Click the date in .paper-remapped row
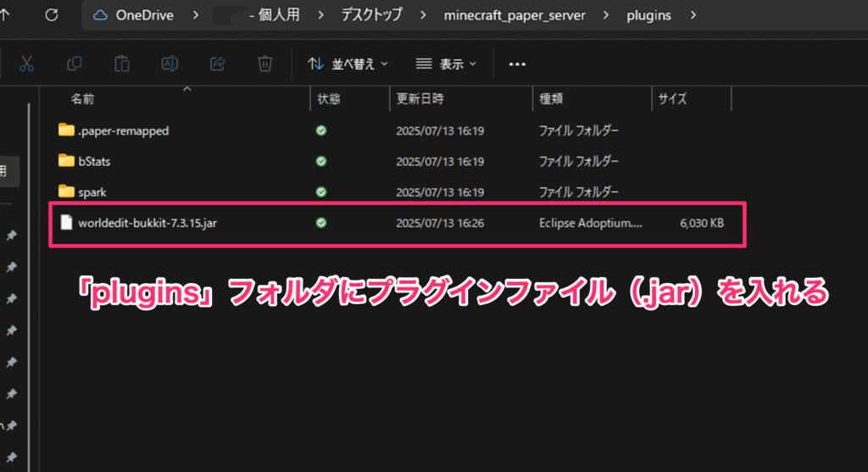Image resolution: width=868 pixels, height=472 pixels. 440,131
